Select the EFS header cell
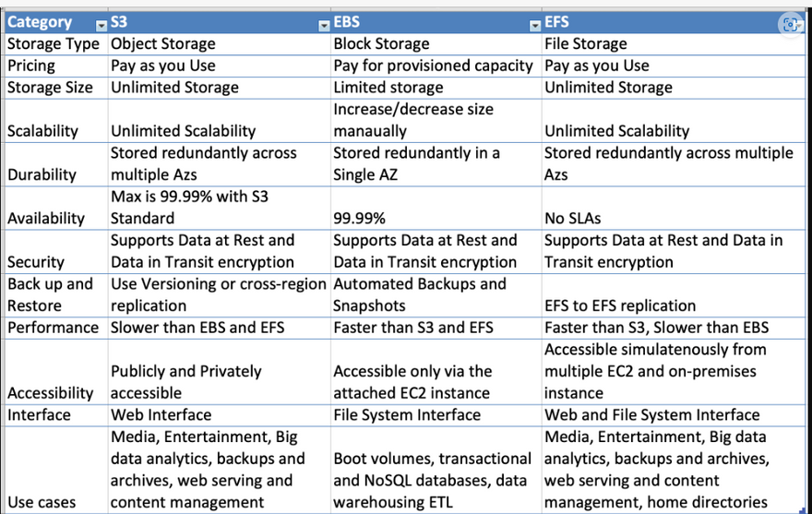The height and width of the screenshot is (514, 812). click(x=646, y=22)
